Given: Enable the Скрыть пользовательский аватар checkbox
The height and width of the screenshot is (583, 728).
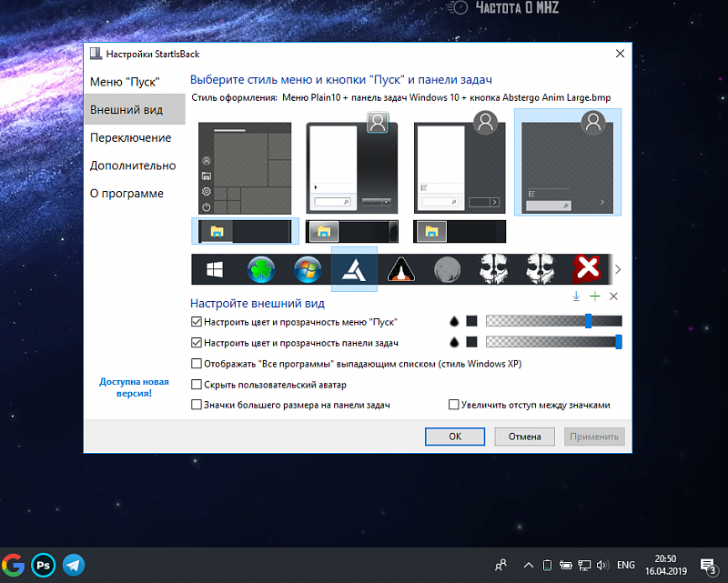Looking at the screenshot, I should click(x=197, y=385).
